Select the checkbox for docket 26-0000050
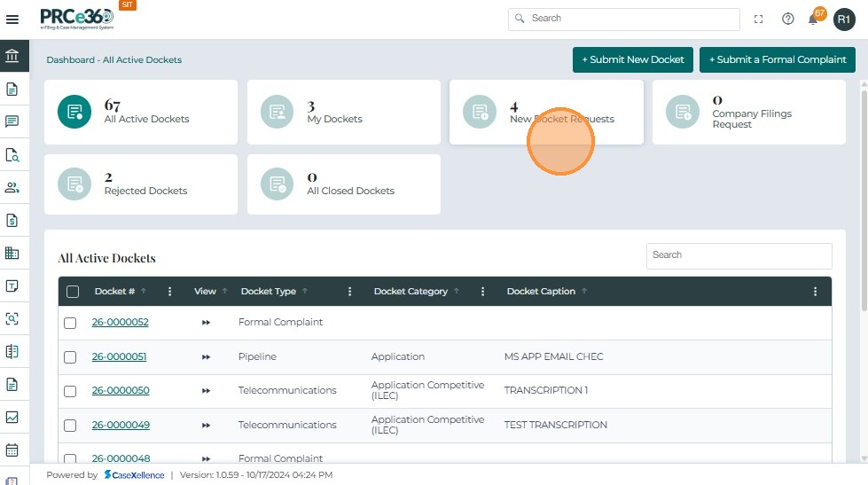Viewport: 868px width, 485px height. 70,391
